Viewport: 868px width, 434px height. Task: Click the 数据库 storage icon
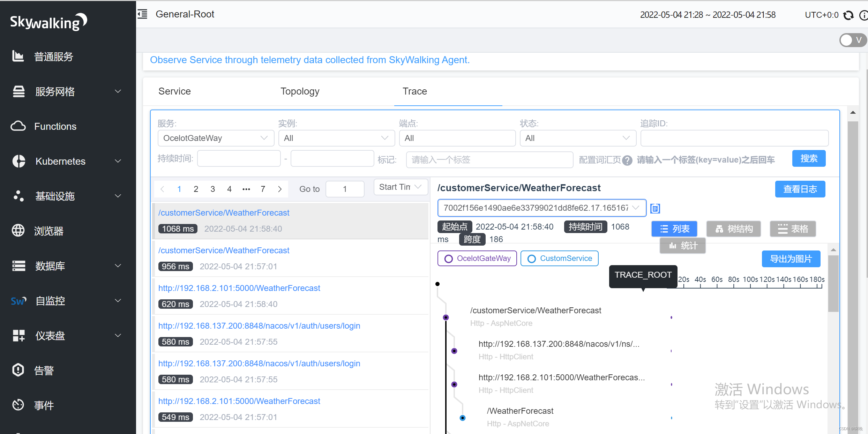click(x=18, y=266)
